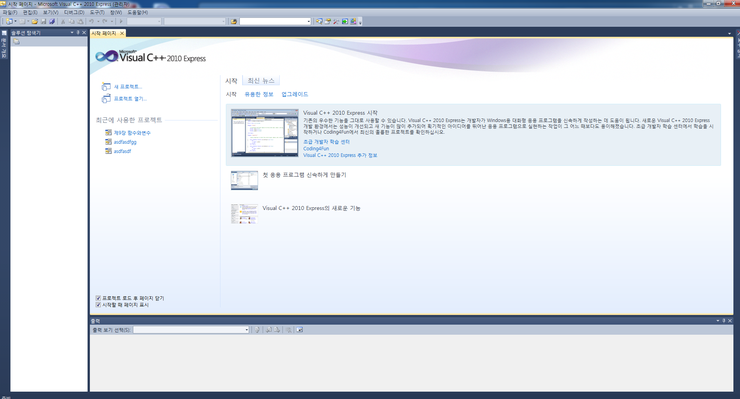Open the New Project icon's dropdown arrow

pyautogui.click(x=15, y=21)
